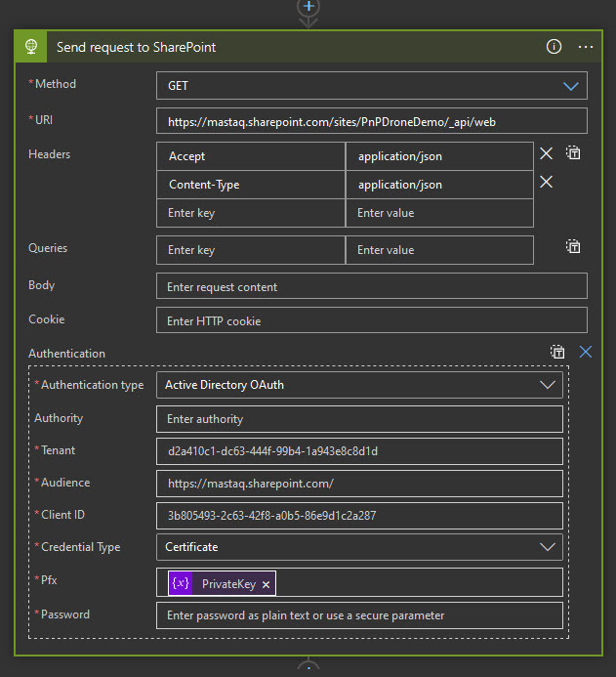Click the Password input field
Viewport: 616px width, 677px height.
click(359, 615)
